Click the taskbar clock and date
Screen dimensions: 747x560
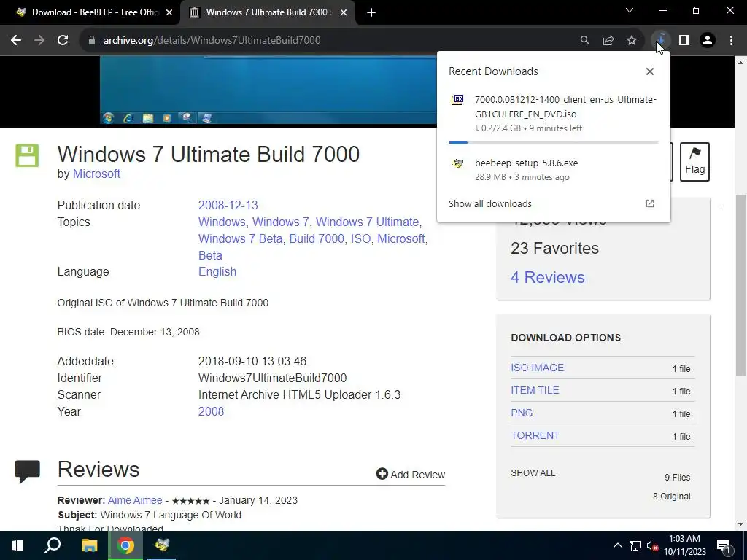[x=684, y=545]
